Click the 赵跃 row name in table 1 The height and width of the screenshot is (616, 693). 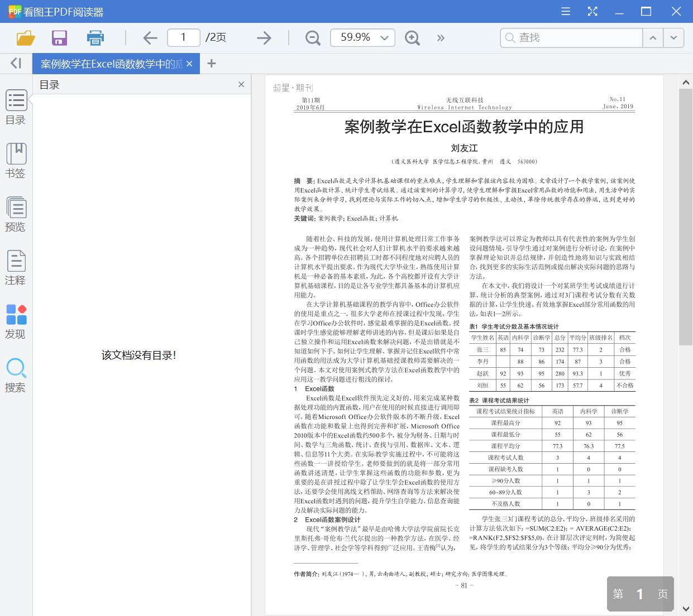coord(482,373)
